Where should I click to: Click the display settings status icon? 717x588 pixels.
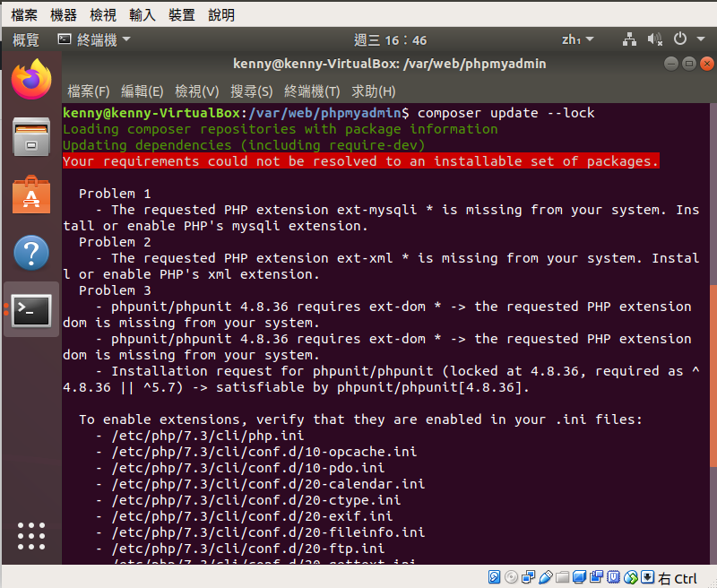[x=579, y=577]
